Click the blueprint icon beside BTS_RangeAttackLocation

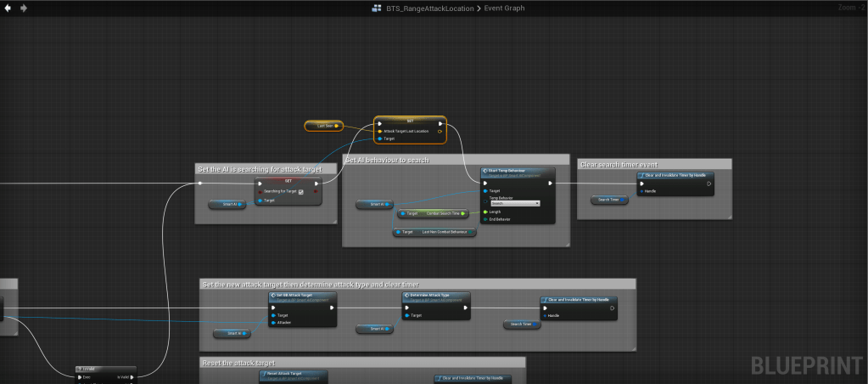377,8
